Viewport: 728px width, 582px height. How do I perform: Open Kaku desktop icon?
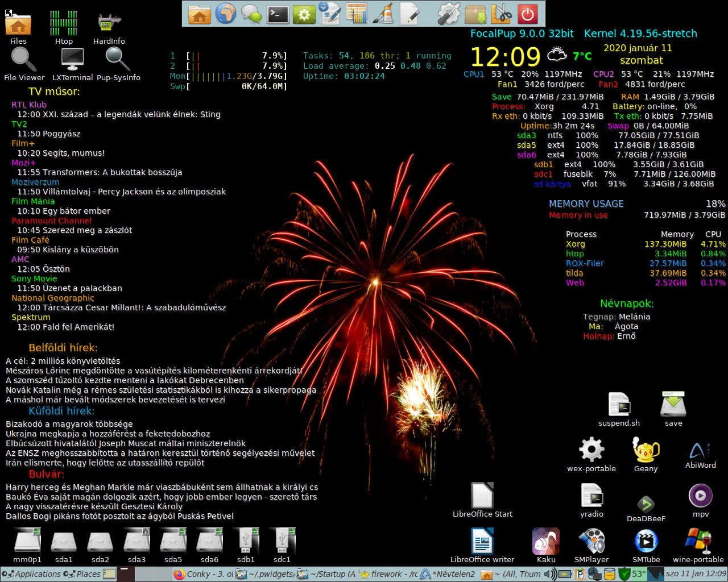coord(546,546)
